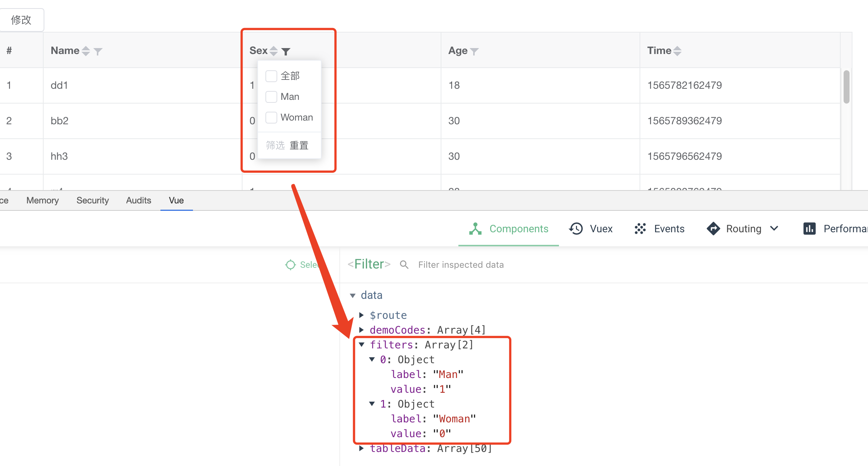This screenshot has height=466, width=868.
Task: Open the Routing panel in Vue devtools
Action: coord(743,229)
